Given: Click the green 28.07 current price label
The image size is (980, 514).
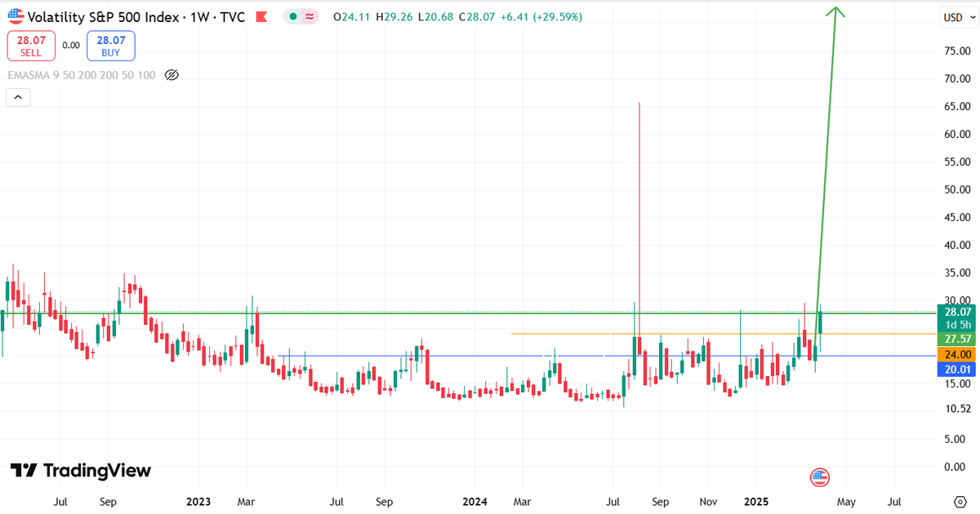Looking at the screenshot, I should click(957, 312).
